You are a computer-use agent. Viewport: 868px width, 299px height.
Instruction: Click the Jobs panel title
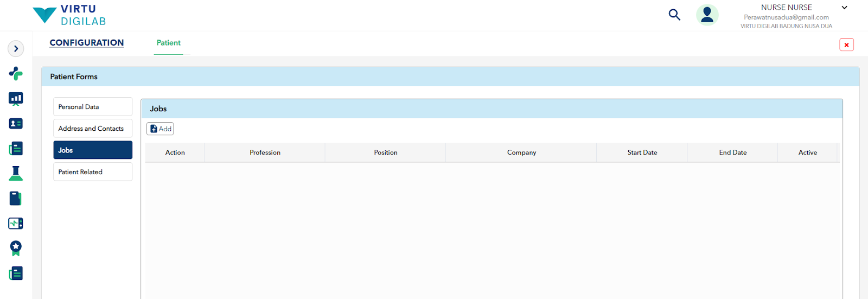[158, 109]
